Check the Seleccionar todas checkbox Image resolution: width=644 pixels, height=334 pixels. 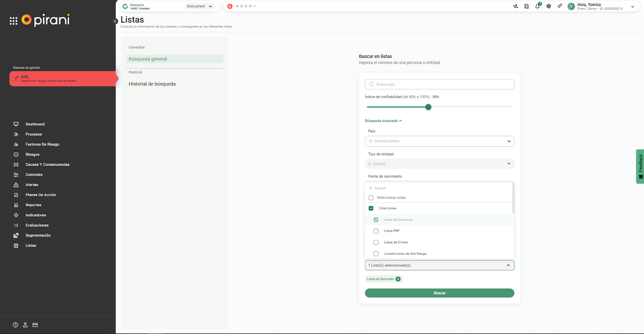tap(371, 198)
